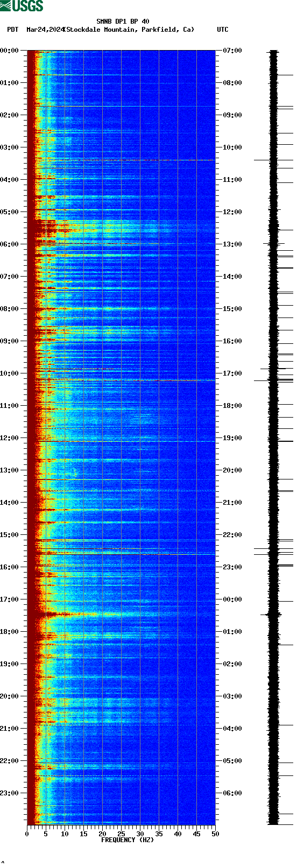Screen dimensions: 297x868
Task: Click the 03:00 UTC right-axis label
Action: tap(232, 696)
